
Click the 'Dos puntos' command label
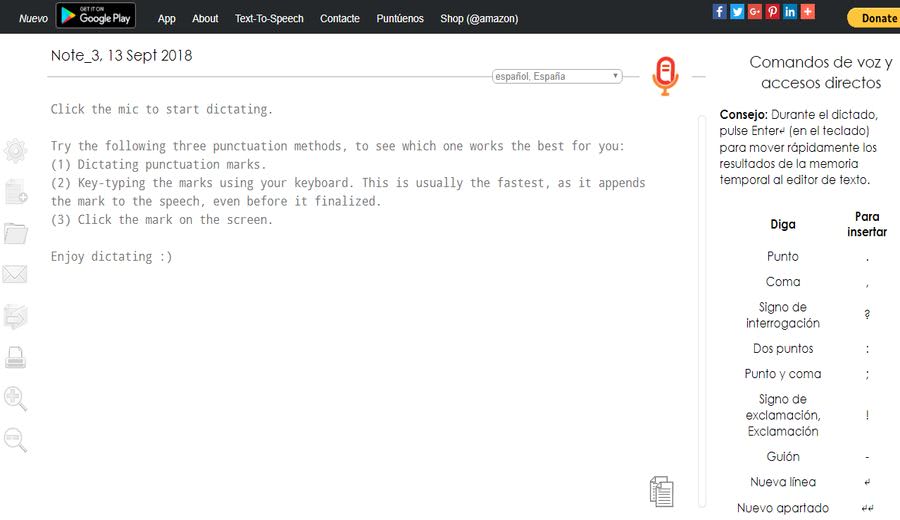pyautogui.click(x=783, y=348)
